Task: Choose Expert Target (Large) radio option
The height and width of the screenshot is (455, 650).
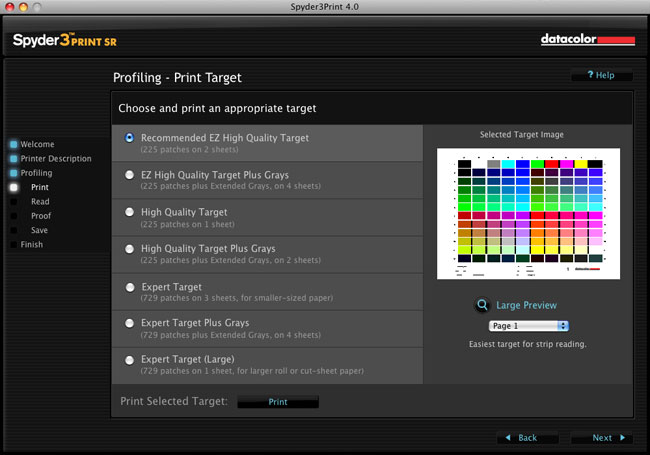Action: (129, 360)
